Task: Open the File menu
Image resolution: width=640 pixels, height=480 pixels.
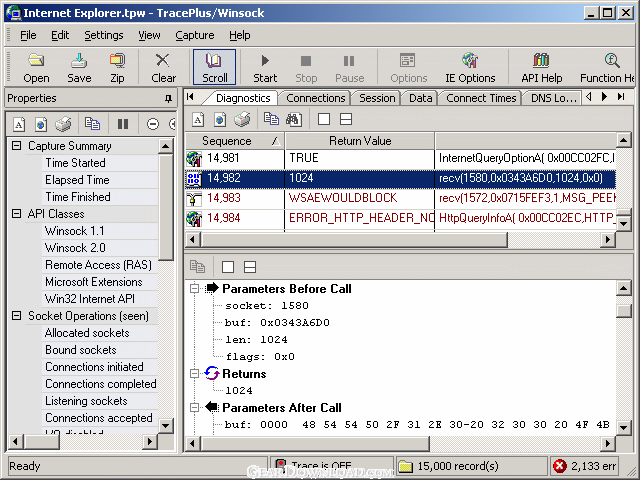Action: (x=28, y=36)
